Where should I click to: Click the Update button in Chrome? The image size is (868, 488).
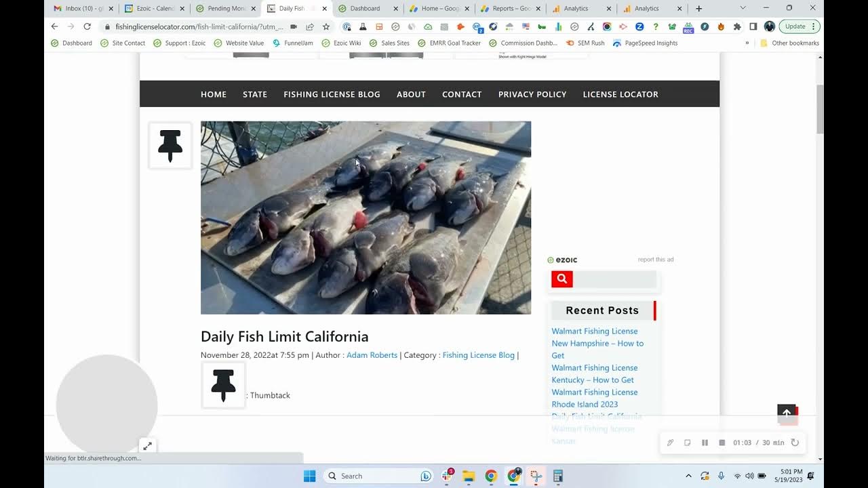pos(799,26)
